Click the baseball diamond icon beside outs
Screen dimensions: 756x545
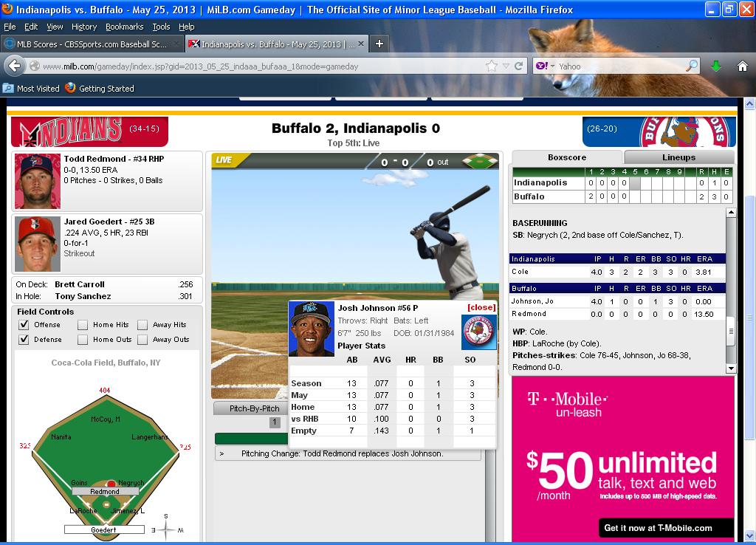479,162
